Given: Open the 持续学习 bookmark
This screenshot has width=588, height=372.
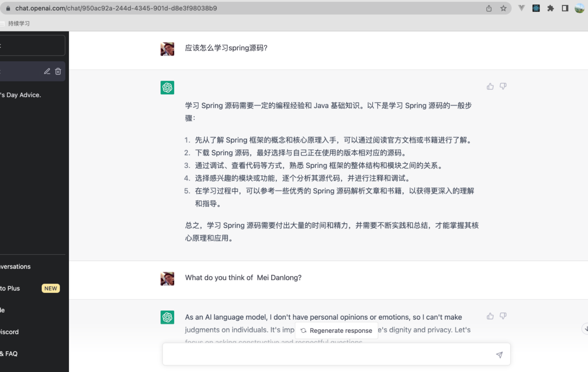Looking at the screenshot, I should (x=15, y=23).
